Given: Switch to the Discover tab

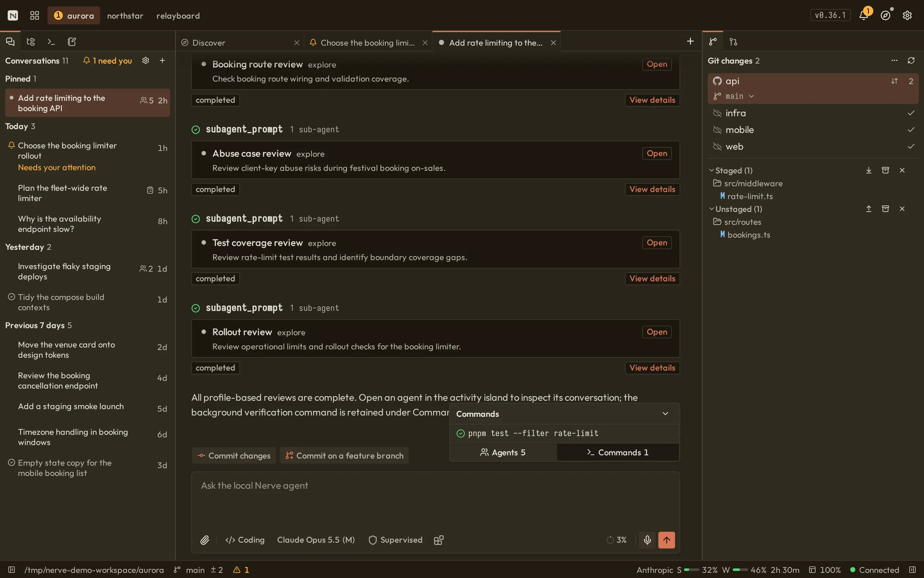Looking at the screenshot, I should coord(240,42).
